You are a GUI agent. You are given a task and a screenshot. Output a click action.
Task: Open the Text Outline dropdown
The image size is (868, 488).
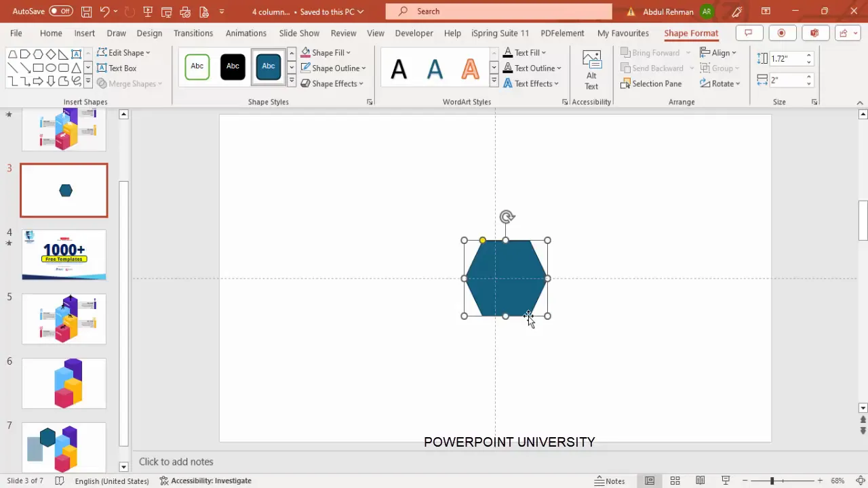coord(532,68)
